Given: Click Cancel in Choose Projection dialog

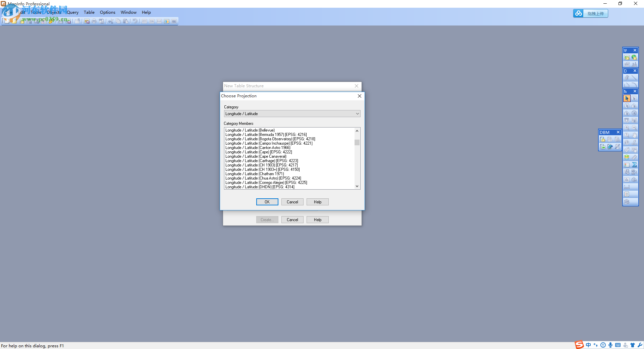Looking at the screenshot, I should click(292, 202).
